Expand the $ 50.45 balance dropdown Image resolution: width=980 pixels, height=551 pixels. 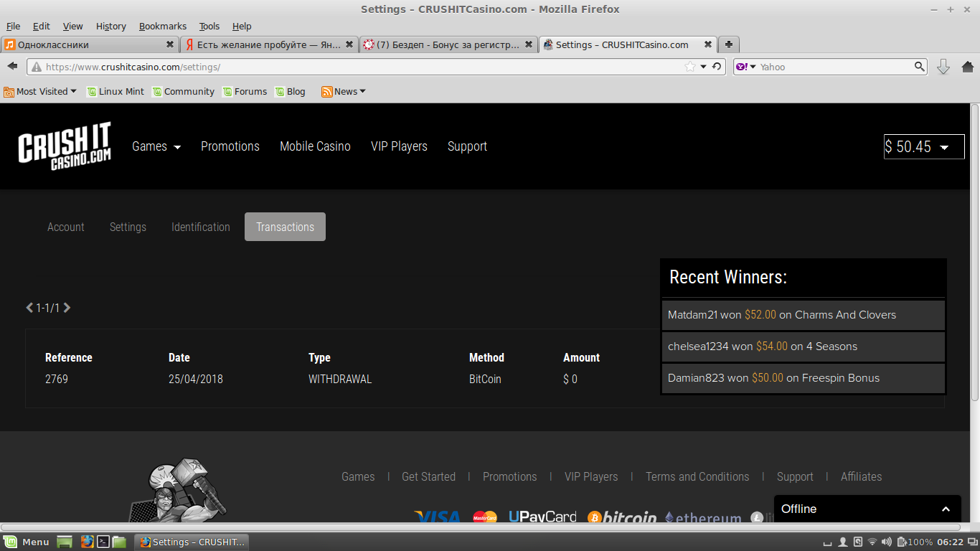(924, 146)
